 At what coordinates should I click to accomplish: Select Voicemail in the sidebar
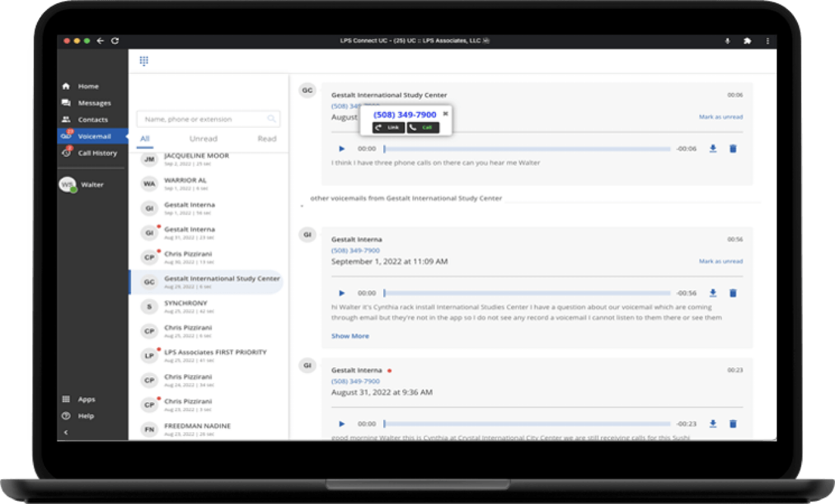point(93,136)
